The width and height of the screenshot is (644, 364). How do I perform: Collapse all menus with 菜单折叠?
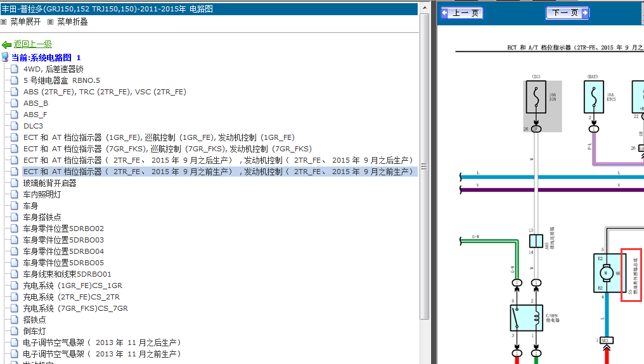point(72,22)
